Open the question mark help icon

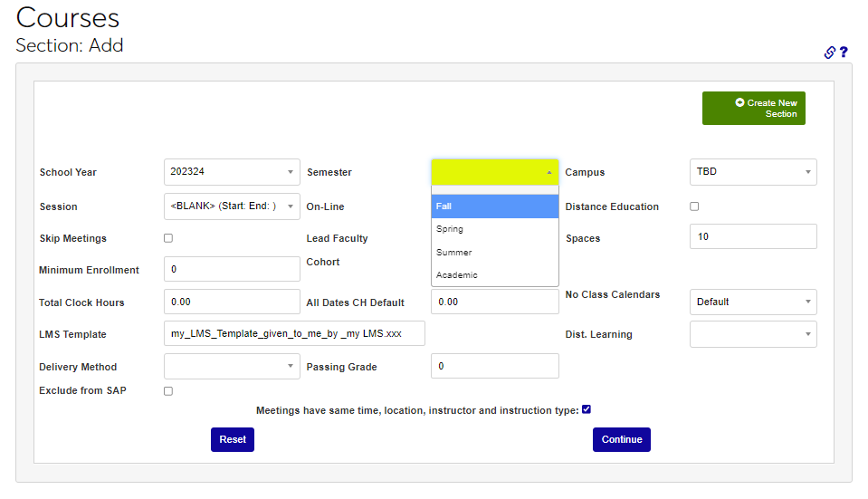844,53
